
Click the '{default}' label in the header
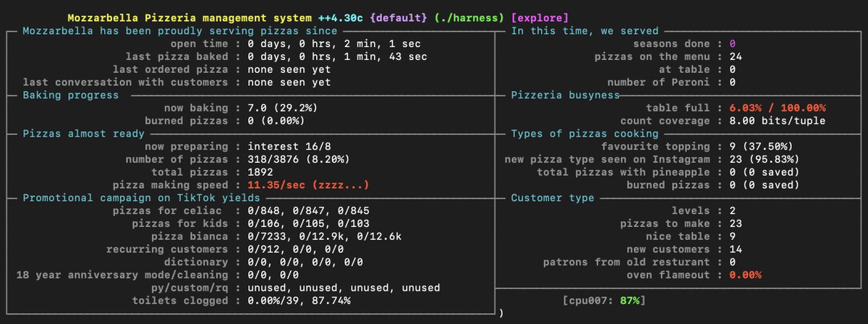click(398, 17)
